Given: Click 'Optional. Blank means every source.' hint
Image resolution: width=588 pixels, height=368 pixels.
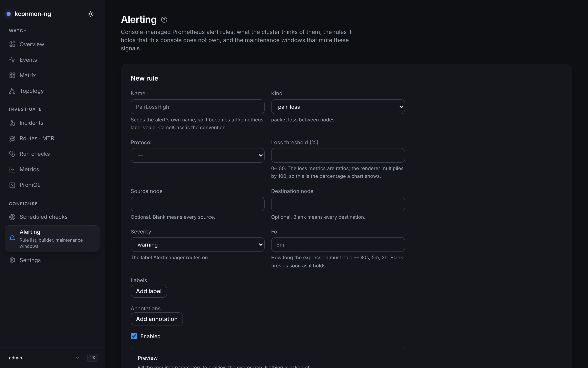Looking at the screenshot, I should [x=173, y=217].
